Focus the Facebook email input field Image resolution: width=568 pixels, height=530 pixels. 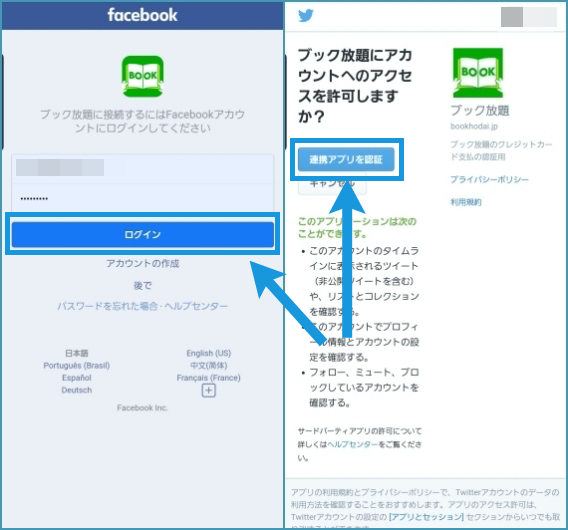(x=142, y=168)
